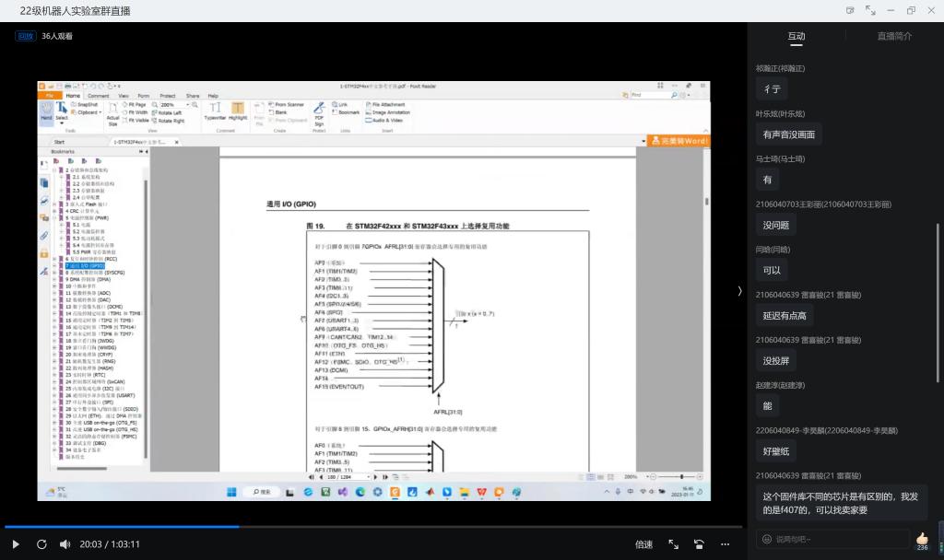Click the shrink-window arrows icon in title bar
944x560 pixels.
click(870, 11)
